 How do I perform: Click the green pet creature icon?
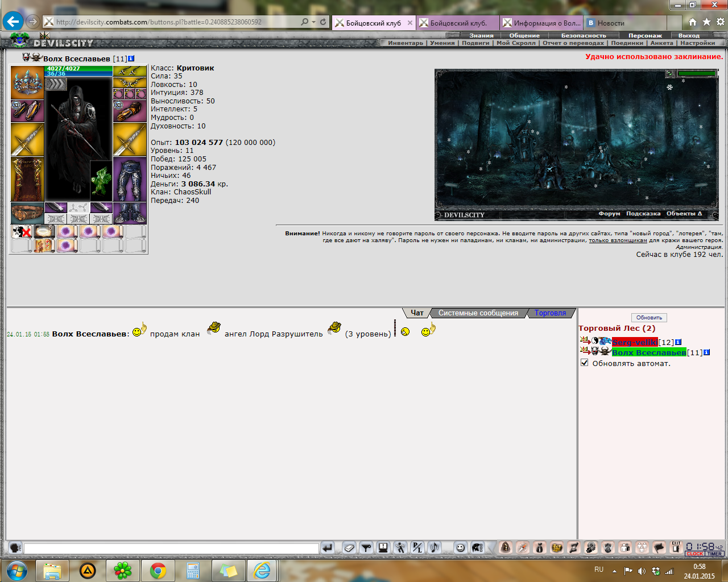coord(101,180)
